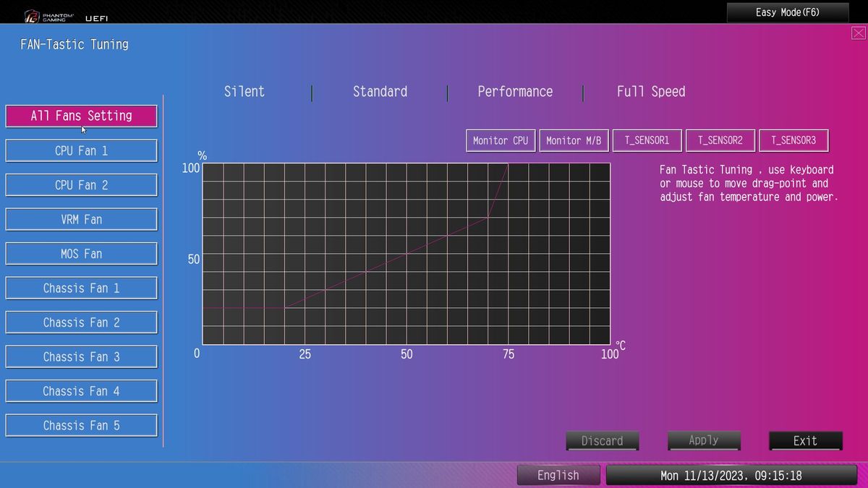Choose Chassis Fan 1
The width and height of the screenshot is (868, 488).
(81, 288)
